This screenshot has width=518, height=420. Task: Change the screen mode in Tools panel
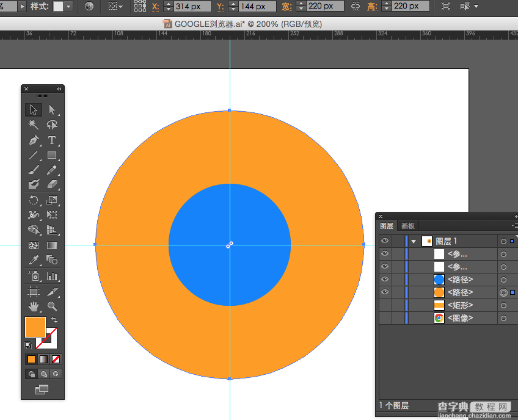point(42,389)
